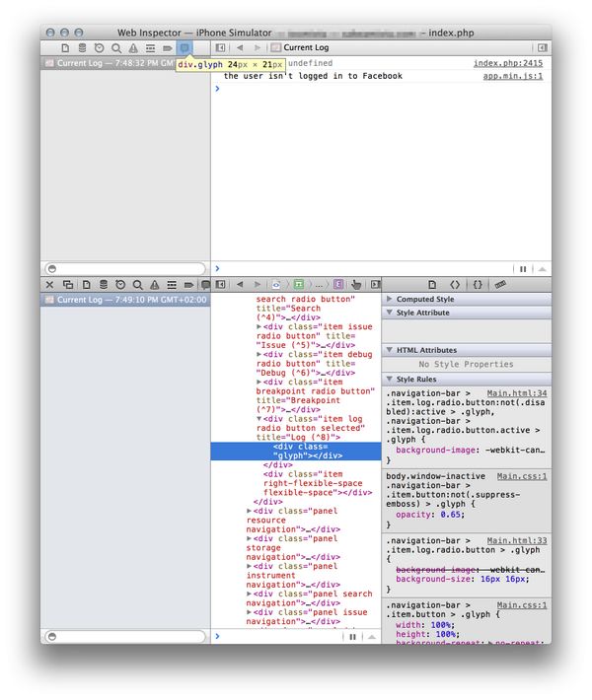
Task: Select the ruler icon in lower details toolbar
Action: pos(500,284)
